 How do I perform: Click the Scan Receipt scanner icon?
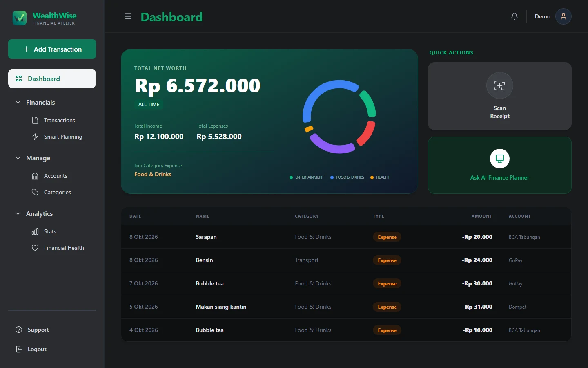pyautogui.click(x=500, y=85)
